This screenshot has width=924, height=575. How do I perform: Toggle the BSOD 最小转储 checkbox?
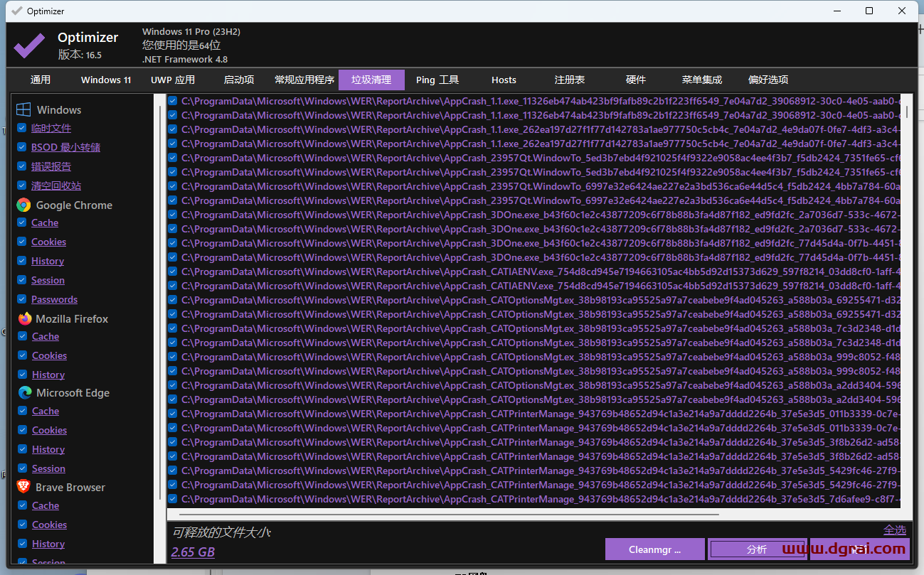[22, 147]
